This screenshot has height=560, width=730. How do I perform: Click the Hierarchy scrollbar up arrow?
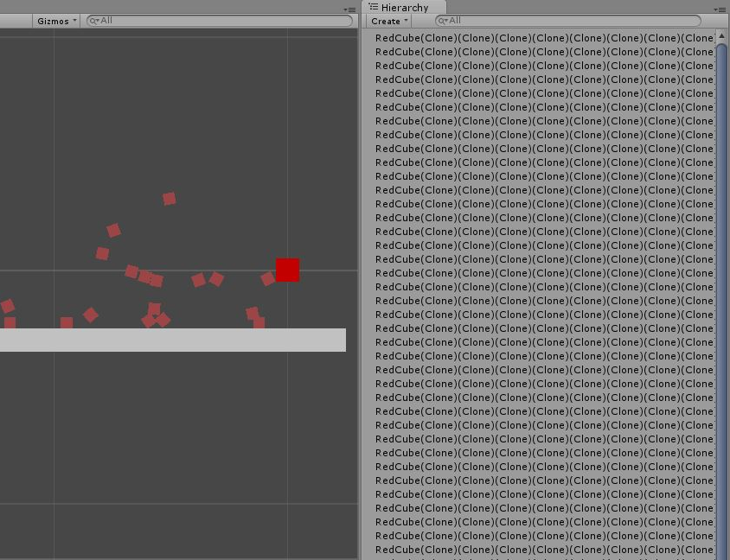721,35
